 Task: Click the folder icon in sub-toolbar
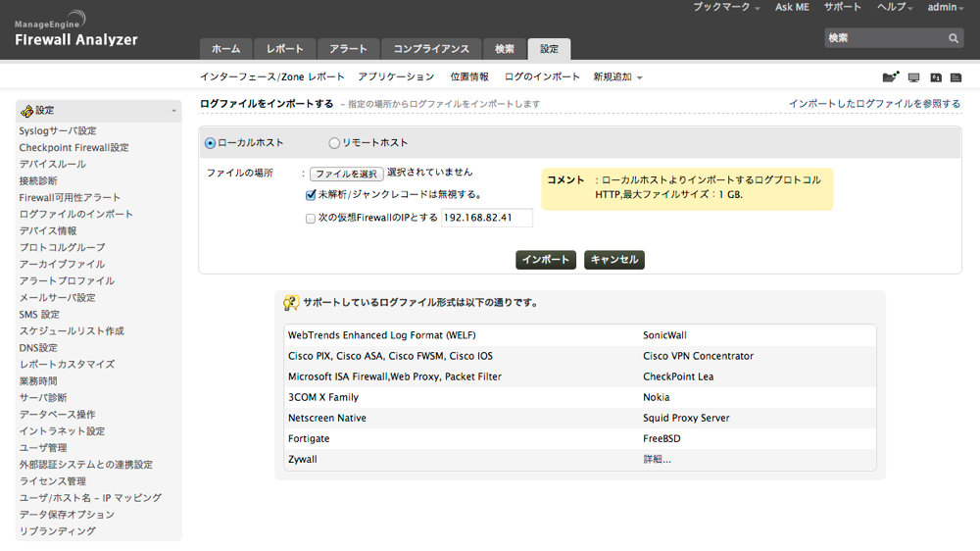point(890,77)
